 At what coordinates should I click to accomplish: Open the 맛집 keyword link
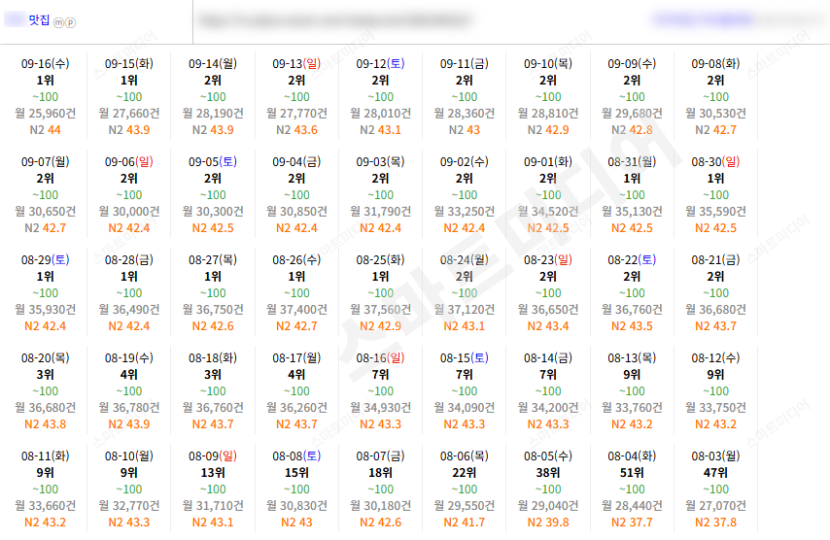pos(39,20)
